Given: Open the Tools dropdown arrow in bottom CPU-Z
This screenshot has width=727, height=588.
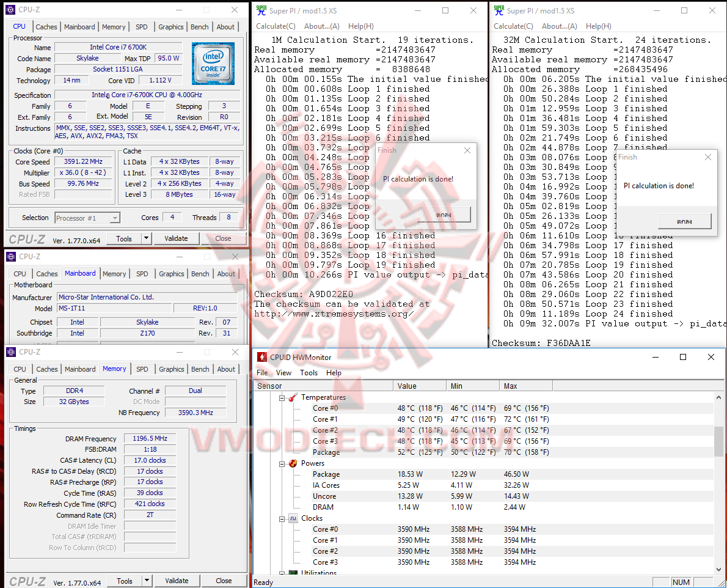Looking at the screenshot, I should [147, 581].
